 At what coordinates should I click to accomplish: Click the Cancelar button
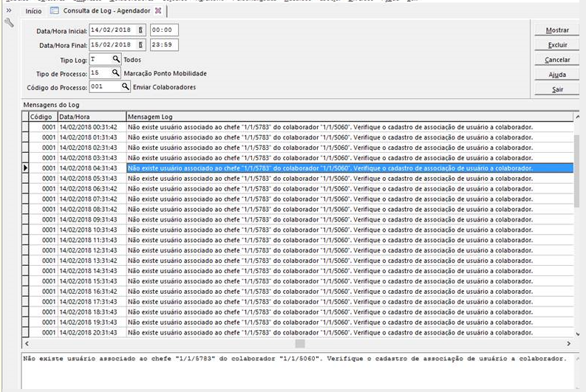(x=557, y=60)
